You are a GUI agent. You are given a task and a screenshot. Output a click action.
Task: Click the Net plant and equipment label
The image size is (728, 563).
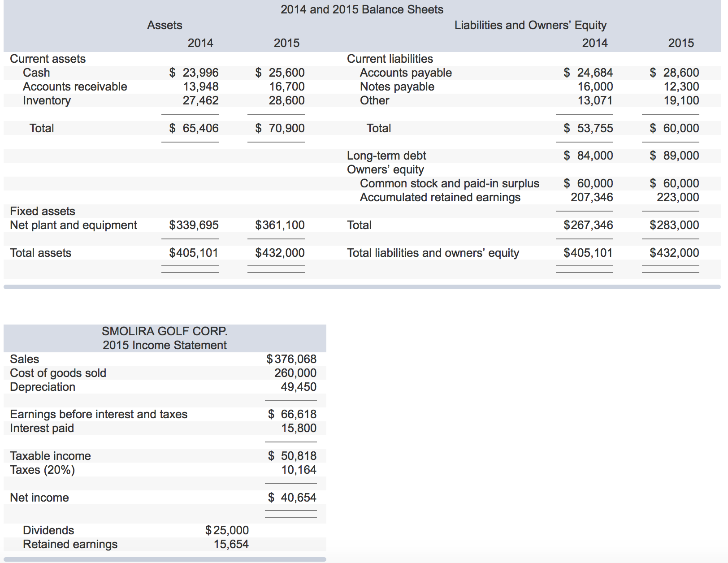74,225
